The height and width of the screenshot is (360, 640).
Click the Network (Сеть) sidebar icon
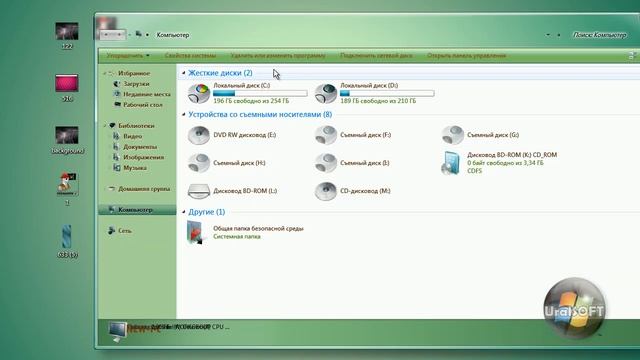111,231
